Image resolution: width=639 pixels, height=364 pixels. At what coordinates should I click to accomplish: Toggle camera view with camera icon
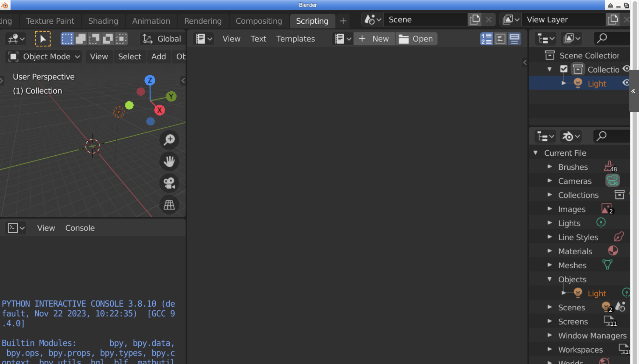click(x=169, y=183)
